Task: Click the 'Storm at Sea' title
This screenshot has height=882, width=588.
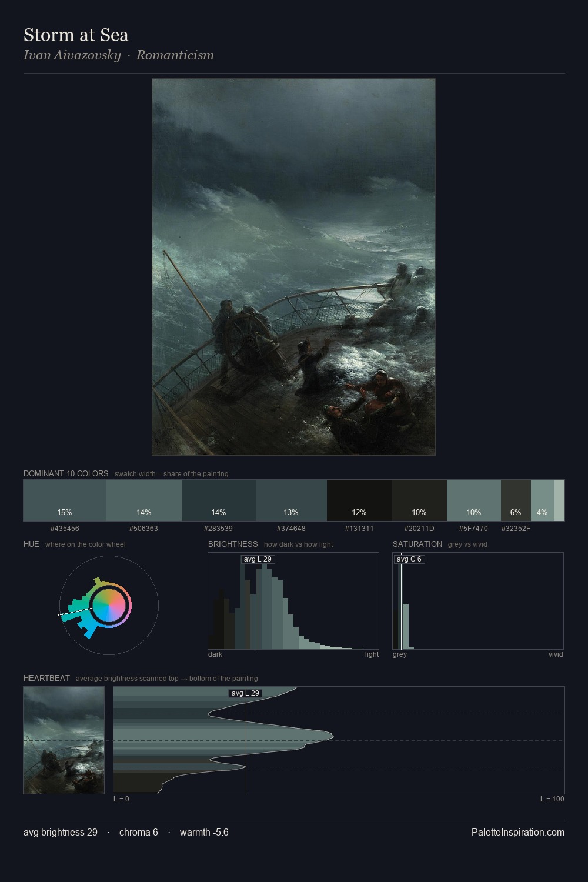Action: pos(76,35)
